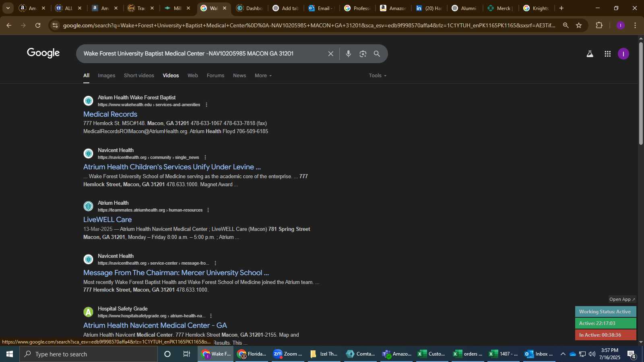The width and height of the screenshot is (644, 362).
Task: Open options for Message From The Chairman result
Action: pyautogui.click(x=215, y=263)
